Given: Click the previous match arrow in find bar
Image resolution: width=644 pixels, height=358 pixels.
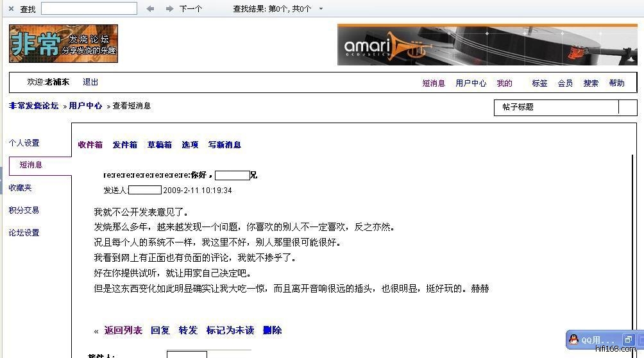Looking at the screenshot, I should (x=150, y=9).
